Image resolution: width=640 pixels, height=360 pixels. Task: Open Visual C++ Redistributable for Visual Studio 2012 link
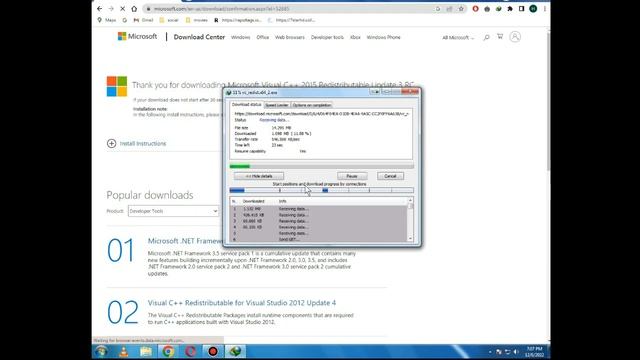[242, 303]
